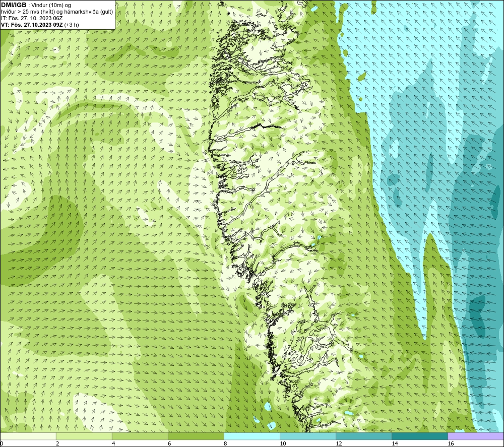Image resolution: width=504 pixels, height=447 pixels.
Task: Click the purple legend swatch above 16 m/s
Action: (476, 436)
